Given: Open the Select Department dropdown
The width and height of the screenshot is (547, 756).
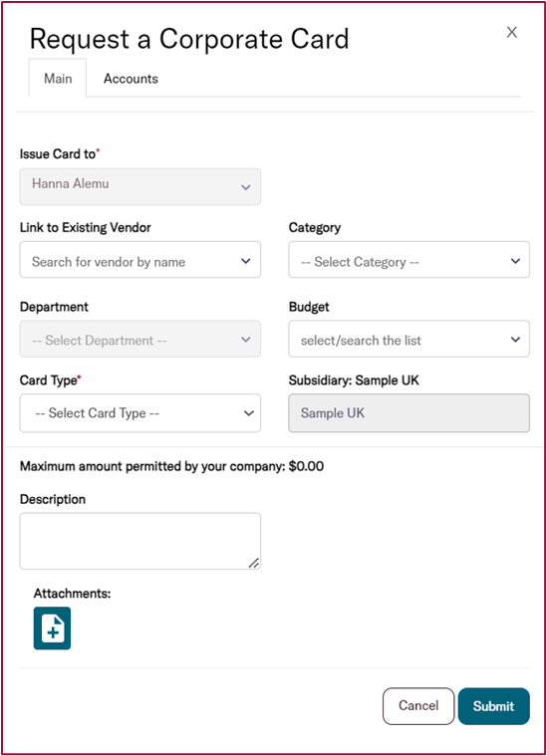Looking at the screenshot, I should 139,339.
